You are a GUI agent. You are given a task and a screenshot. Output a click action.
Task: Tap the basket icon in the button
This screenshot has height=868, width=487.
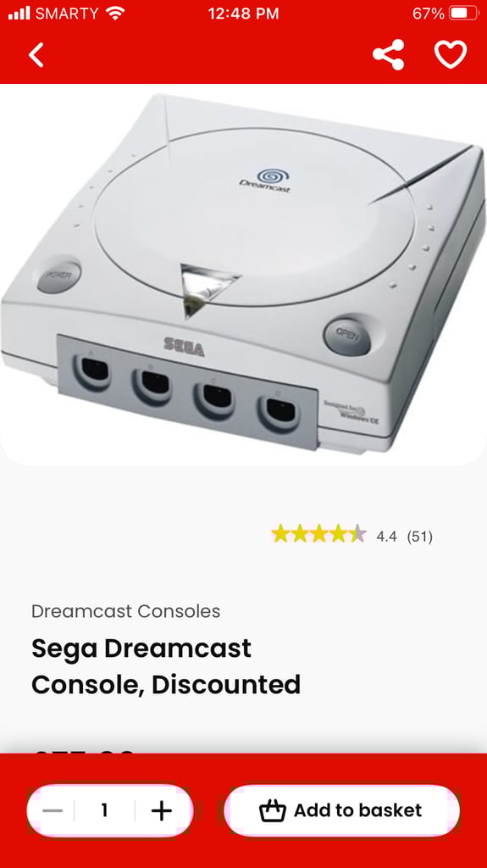point(272,811)
